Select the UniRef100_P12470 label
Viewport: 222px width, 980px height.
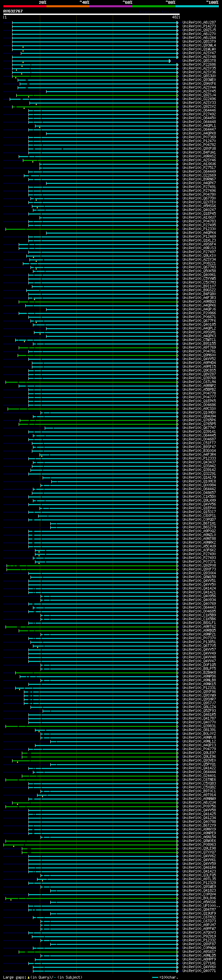[x=199, y=141]
